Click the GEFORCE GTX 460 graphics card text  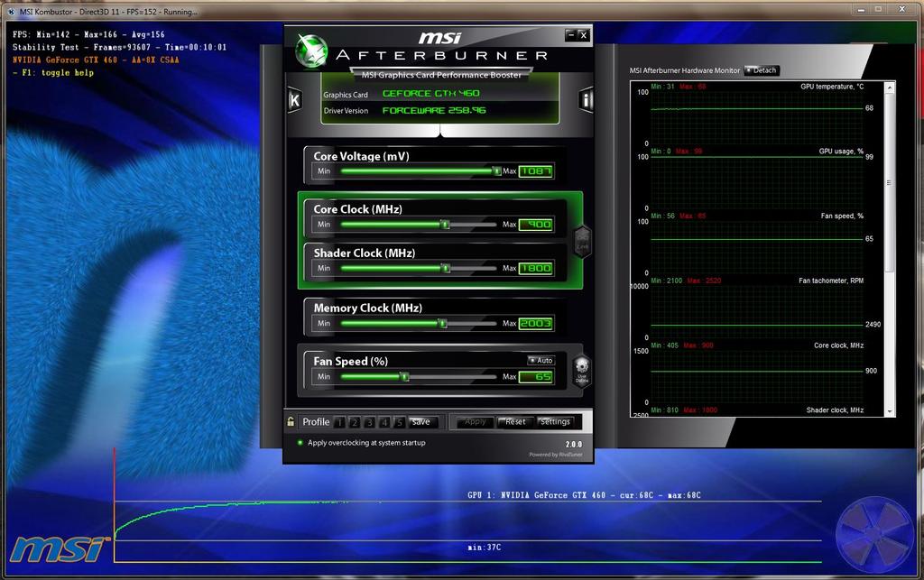(x=430, y=93)
